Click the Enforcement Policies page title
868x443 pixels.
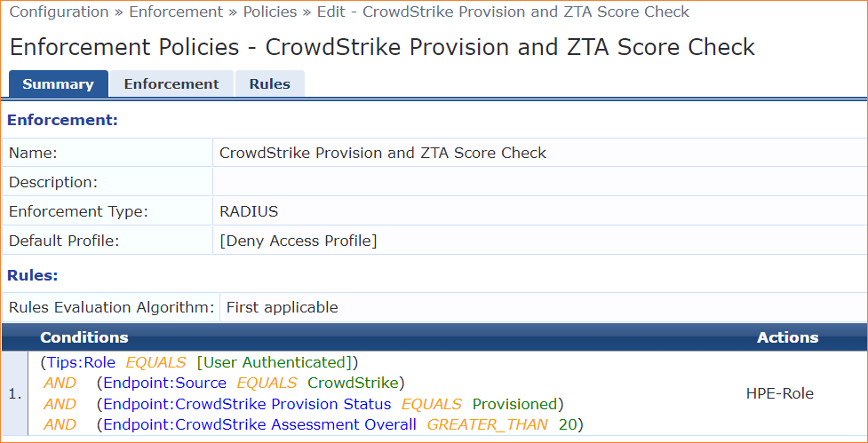tap(382, 47)
